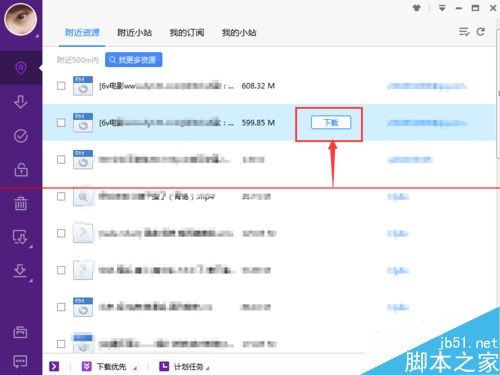Open the main menu dropdown in the title bar
This screenshot has height=375, width=500.
[442, 8]
